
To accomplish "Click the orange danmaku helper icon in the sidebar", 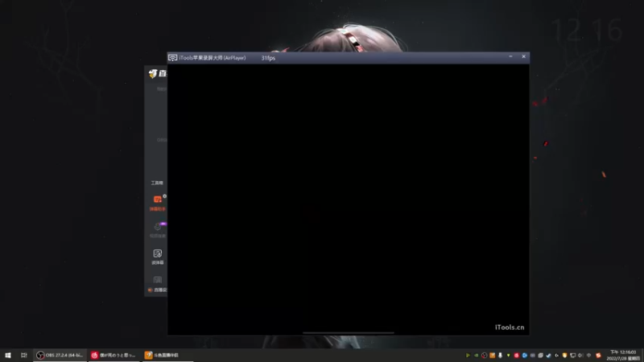I will click(158, 200).
